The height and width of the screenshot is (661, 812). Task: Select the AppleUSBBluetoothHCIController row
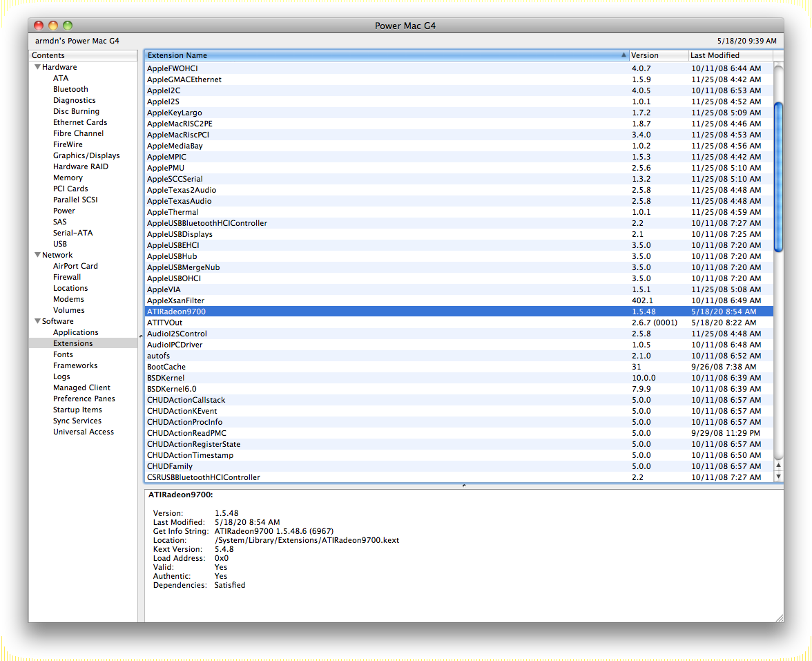[458, 223]
